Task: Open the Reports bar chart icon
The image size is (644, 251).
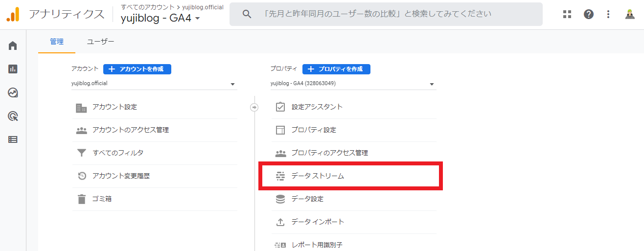Action: 13,69
